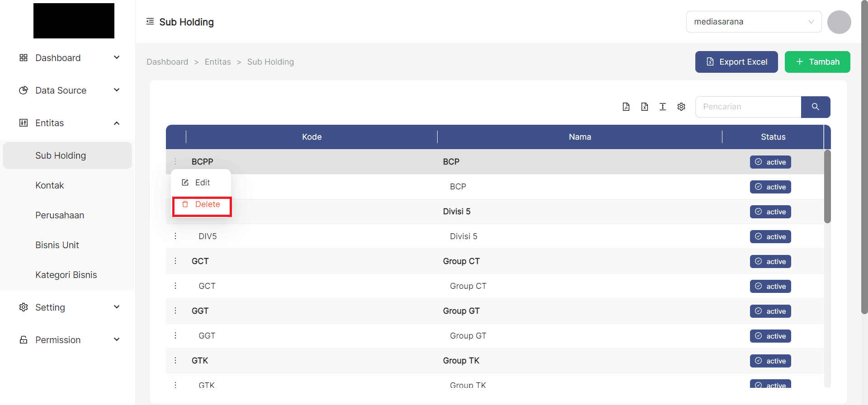The image size is (868, 405).
Task: Click the magnifier search button
Action: [815, 107]
